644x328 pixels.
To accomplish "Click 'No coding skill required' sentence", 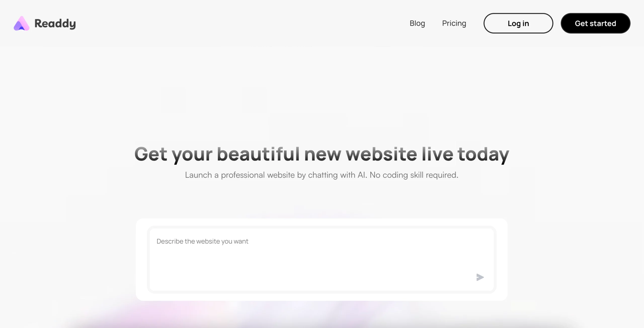I will 414,175.
